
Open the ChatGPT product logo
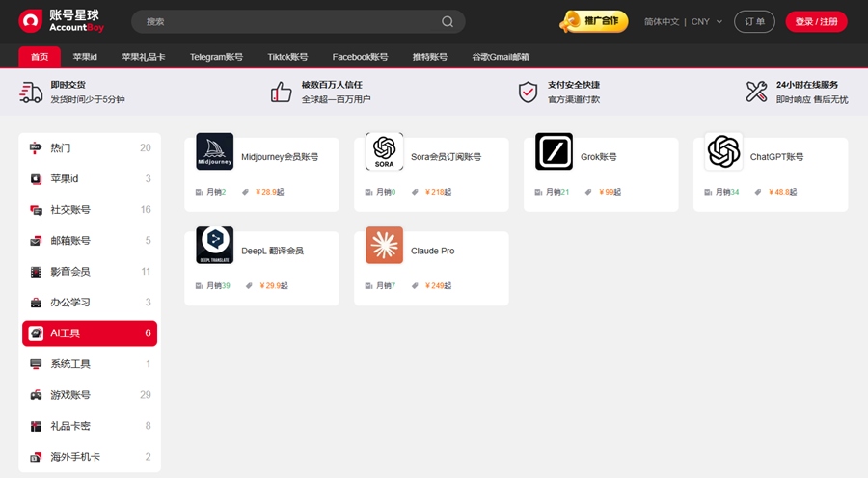723,151
